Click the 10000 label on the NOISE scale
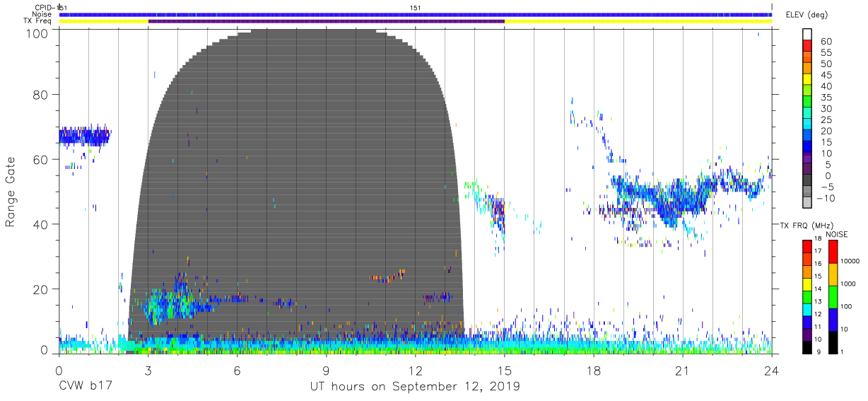Image resolution: width=868 pixels, height=401 pixels. (x=850, y=261)
